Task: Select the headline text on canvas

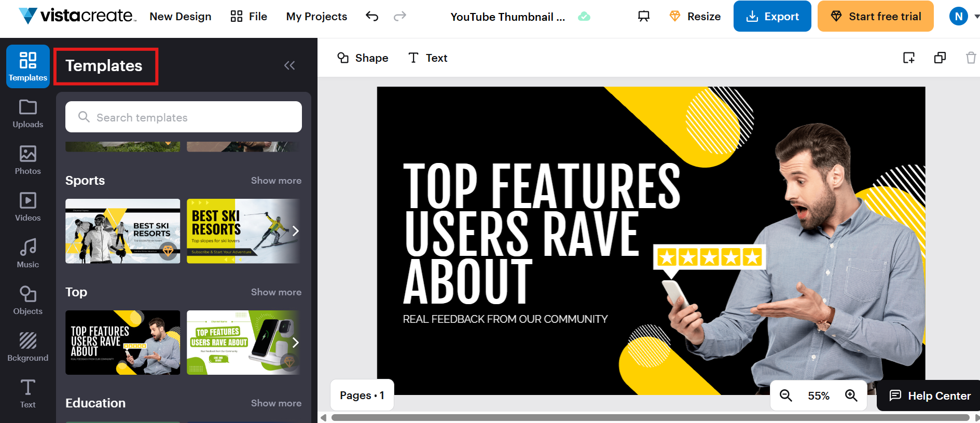Action: 542,233
